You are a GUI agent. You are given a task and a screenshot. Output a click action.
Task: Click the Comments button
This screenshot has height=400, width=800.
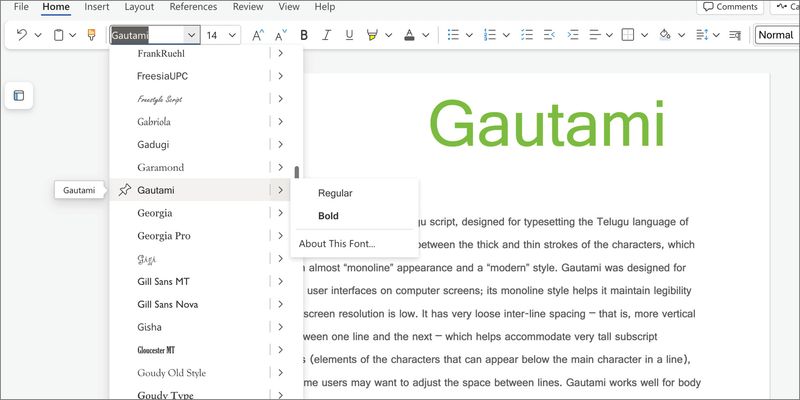tap(729, 7)
